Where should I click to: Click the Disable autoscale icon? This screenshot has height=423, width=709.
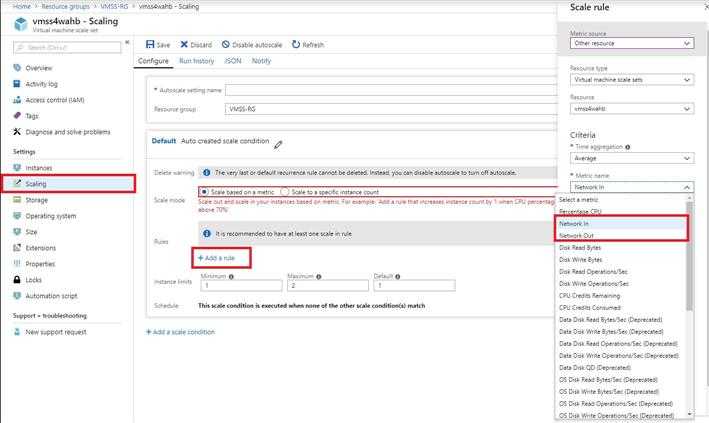[226, 44]
